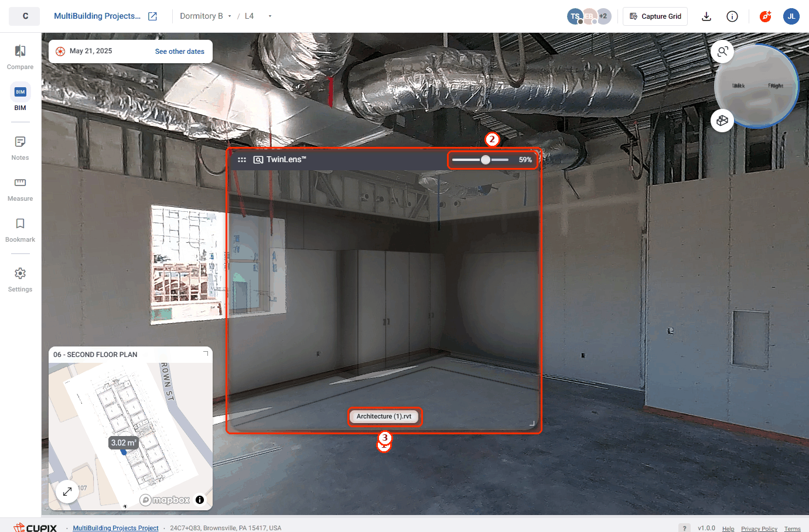Click the orange compass assistant icon

click(x=765, y=16)
